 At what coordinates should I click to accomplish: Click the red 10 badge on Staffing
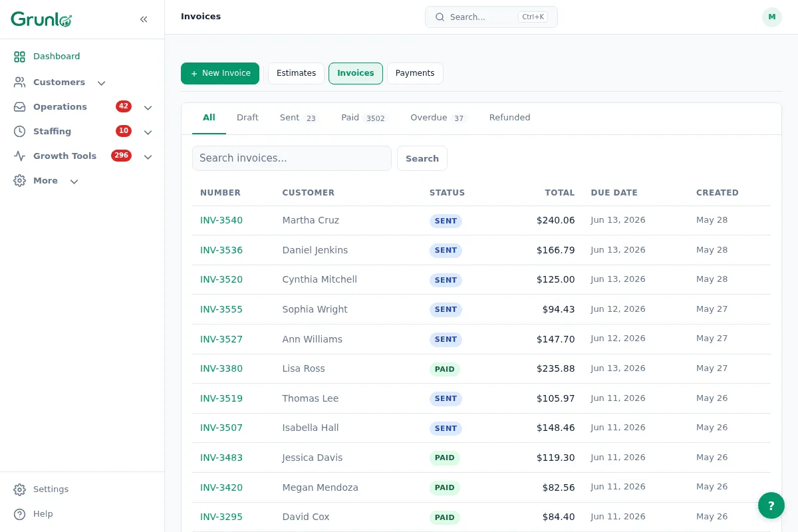tap(124, 131)
